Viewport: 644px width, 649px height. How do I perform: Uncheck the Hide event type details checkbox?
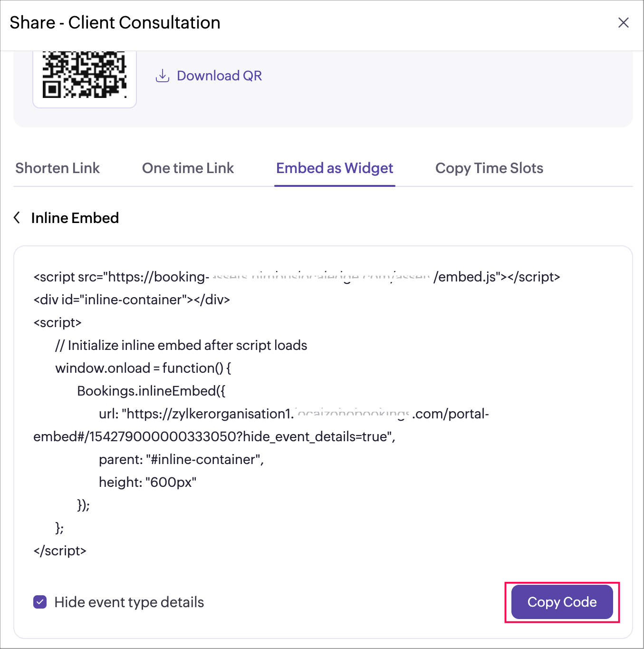click(x=40, y=602)
